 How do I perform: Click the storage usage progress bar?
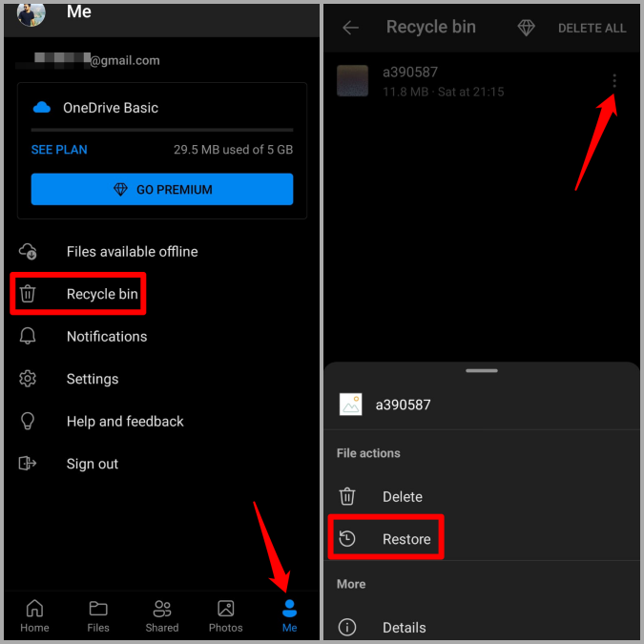pyautogui.click(x=162, y=130)
